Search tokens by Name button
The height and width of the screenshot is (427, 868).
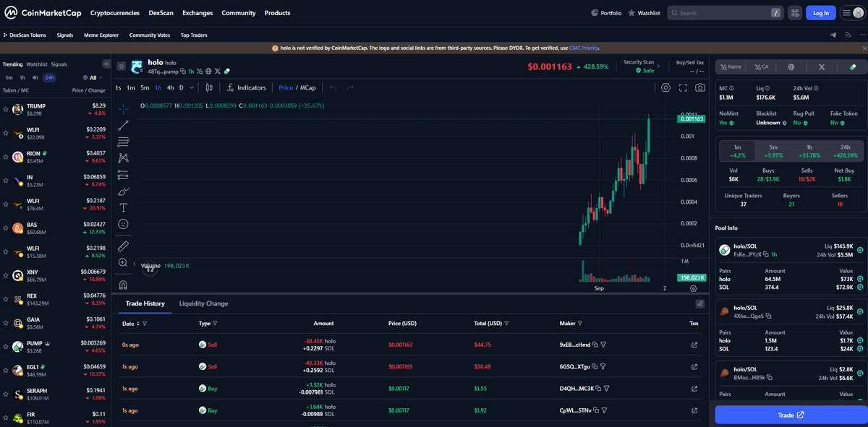[731, 66]
